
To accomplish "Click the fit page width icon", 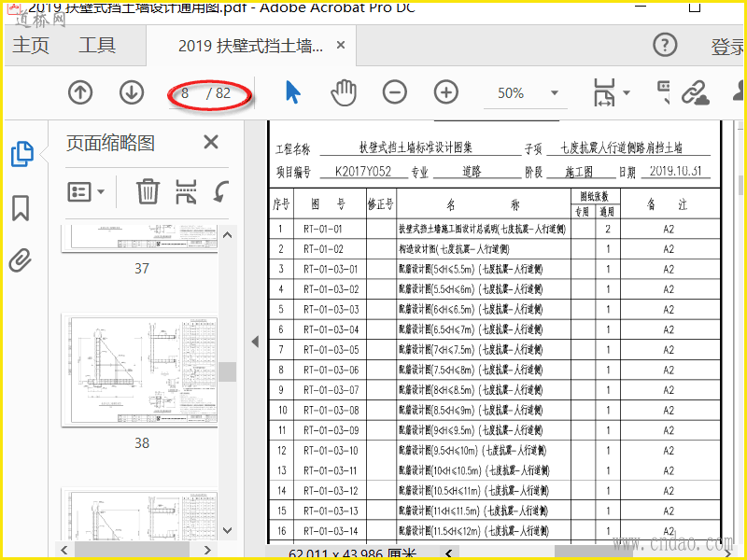I will (x=604, y=92).
